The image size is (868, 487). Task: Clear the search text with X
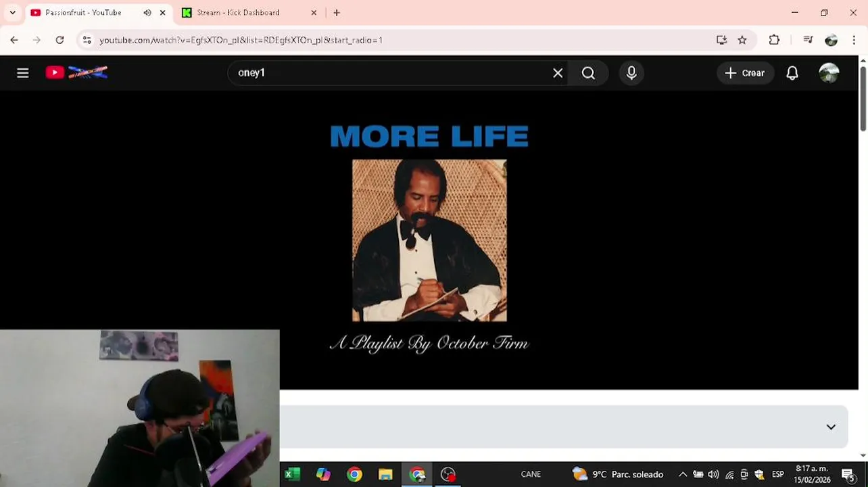(x=558, y=73)
